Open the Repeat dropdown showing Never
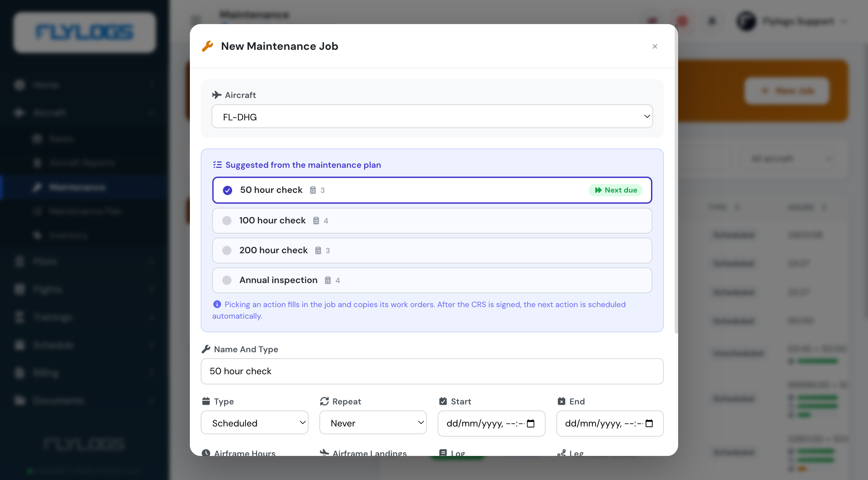Image resolution: width=868 pixels, height=480 pixels. point(373,423)
